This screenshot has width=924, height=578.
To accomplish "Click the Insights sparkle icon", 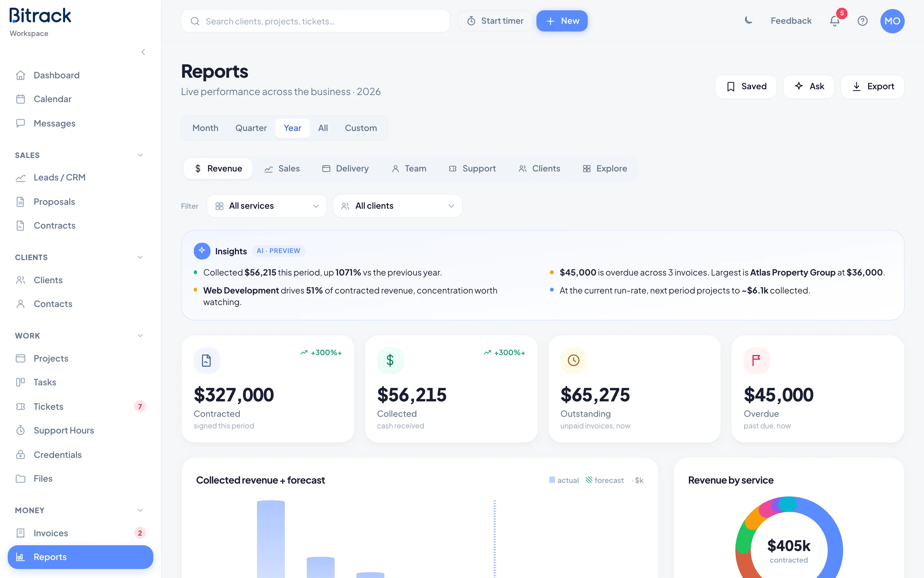I will coord(202,251).
